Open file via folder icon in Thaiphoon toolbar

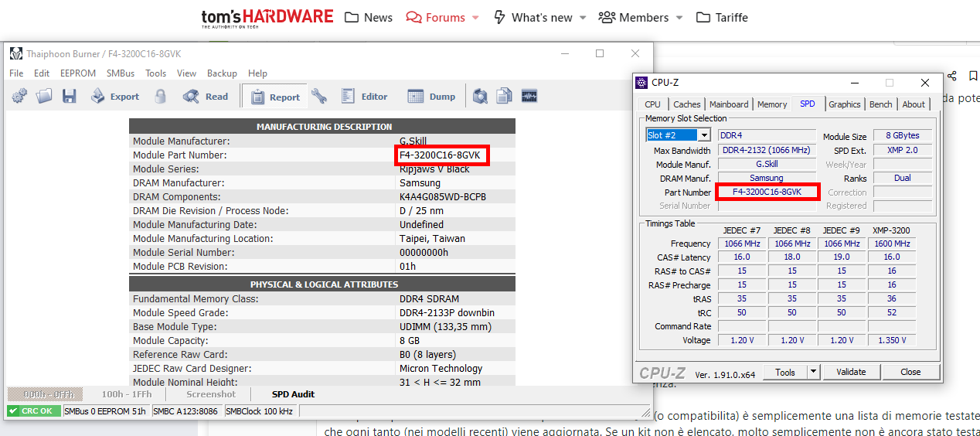tap(44, 96)
